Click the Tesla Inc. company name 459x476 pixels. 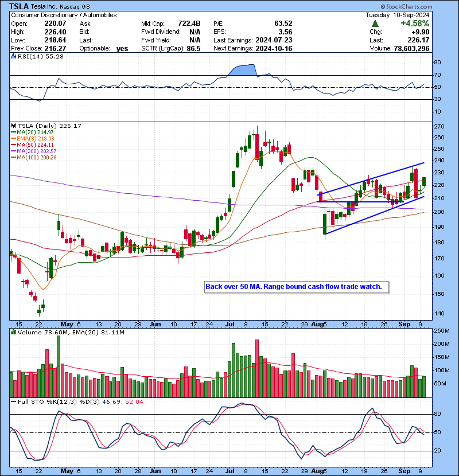coord(44,7)
